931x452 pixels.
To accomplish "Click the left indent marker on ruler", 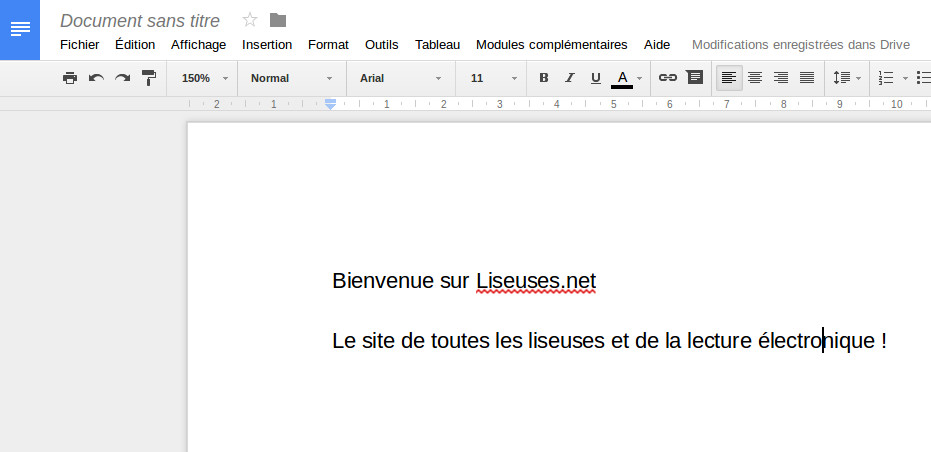I will click(331, 106).
